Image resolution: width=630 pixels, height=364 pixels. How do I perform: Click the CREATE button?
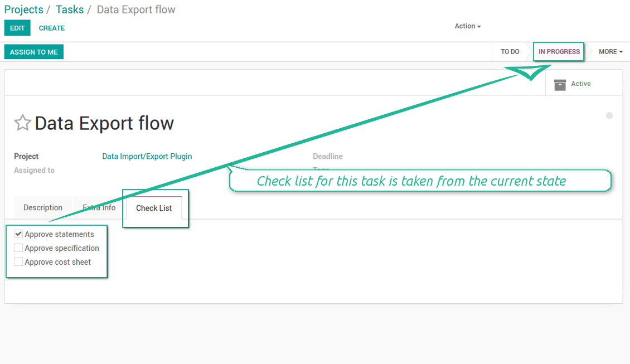pos(52,28)
